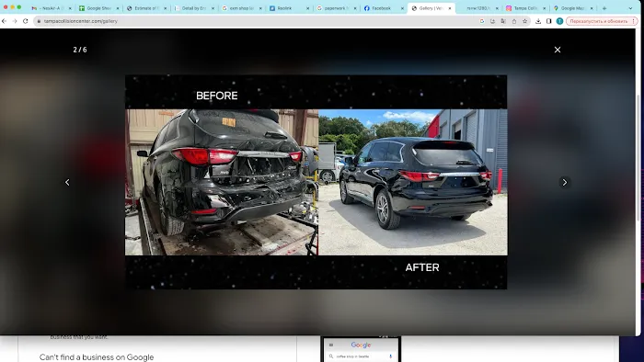
Task: Close the Google Sheets tab
Action: click(x=118, y=8)
